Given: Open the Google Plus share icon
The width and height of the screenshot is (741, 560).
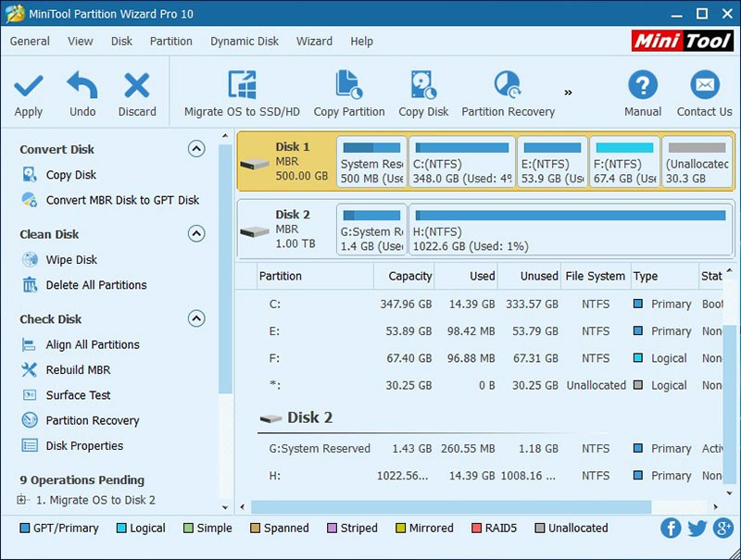Looking at the screenshot, I should [723, 529].
